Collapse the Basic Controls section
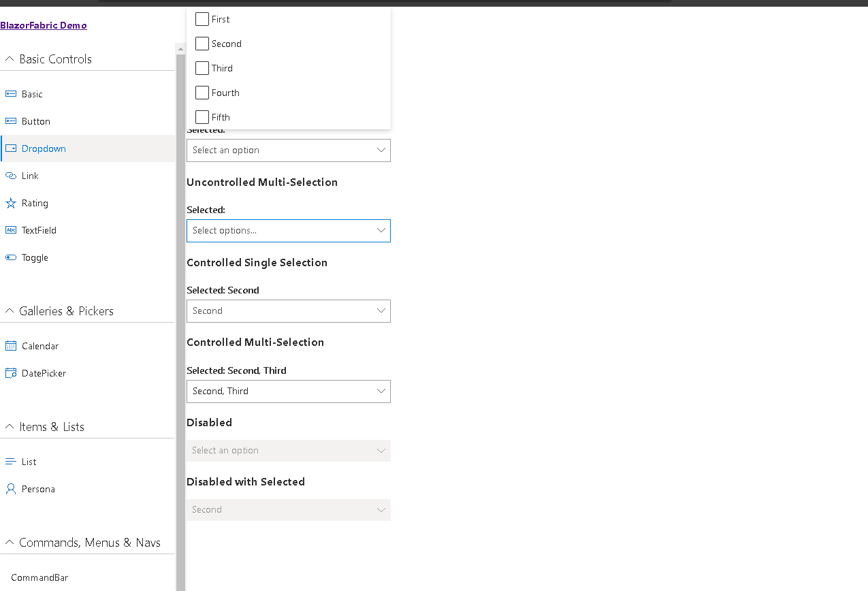Viewport: 868px width, 591px height. point(9,59)
